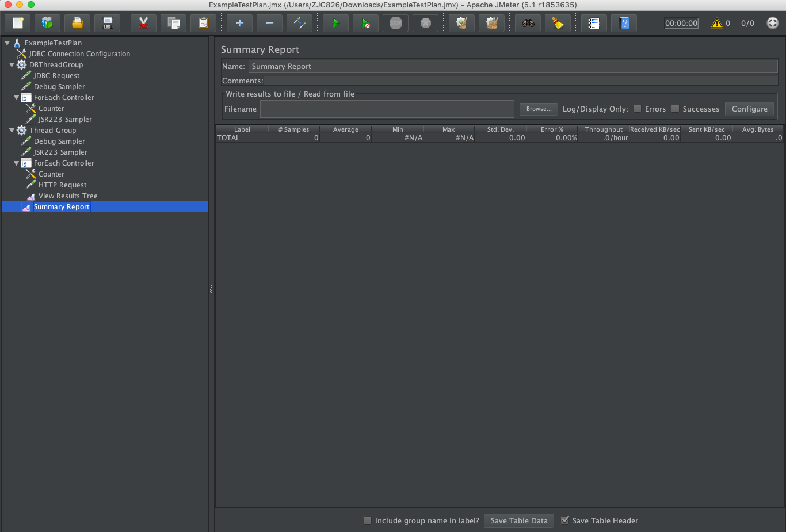Expand all nodes with the plus icon

point(239,23)
